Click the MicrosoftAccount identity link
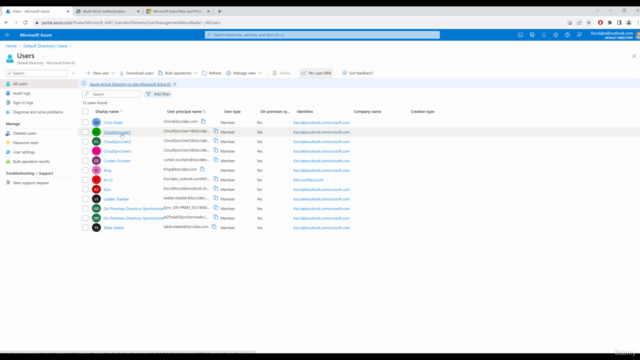The width and height of the screenshot is (640, 360). click(308, 180)
